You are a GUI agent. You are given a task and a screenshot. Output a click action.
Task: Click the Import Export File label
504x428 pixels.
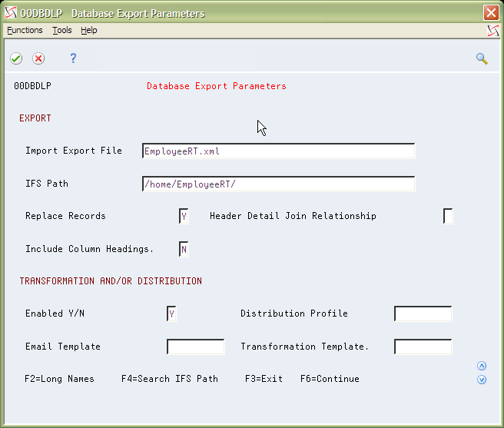click(74, 151)
